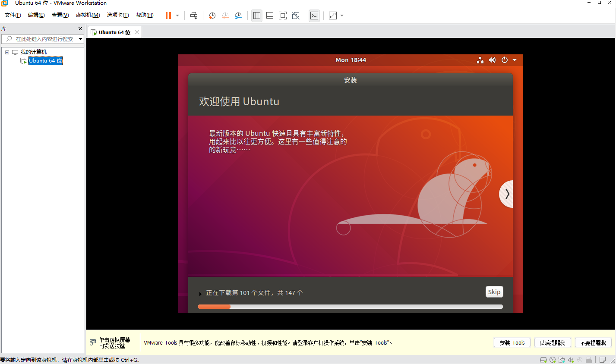This screenshot has height=364, width=616.
Task: Collapse the 我的计算机 tree node
Action: click(x=7, y=52)
